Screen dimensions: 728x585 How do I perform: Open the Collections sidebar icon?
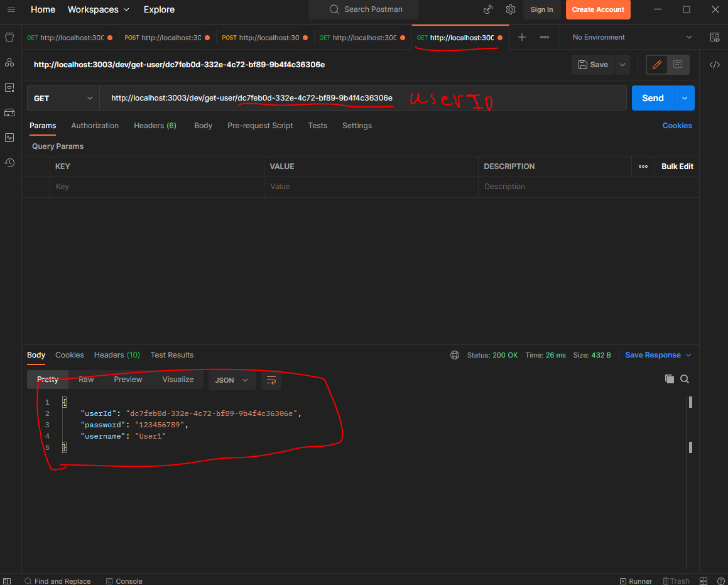click(9, 37)
